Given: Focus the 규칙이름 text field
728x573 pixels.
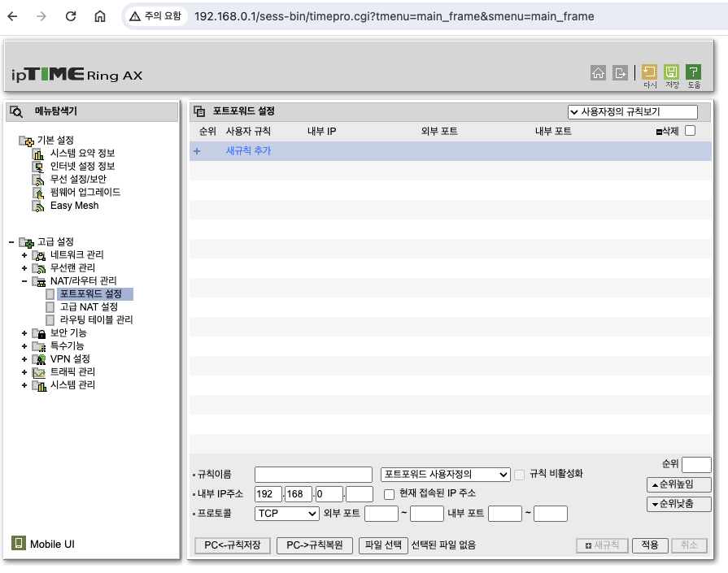Looking at the screenshot, I should point(313,475).
